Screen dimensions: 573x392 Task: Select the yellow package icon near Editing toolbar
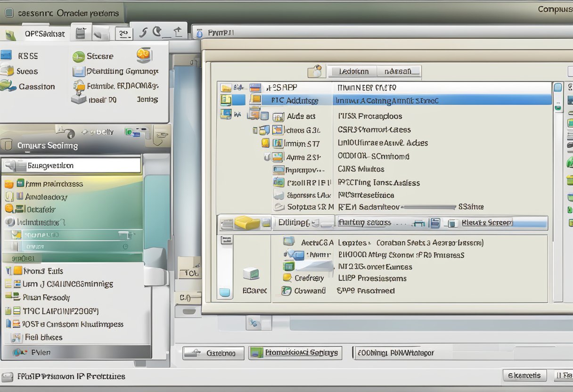coord(247,222)
